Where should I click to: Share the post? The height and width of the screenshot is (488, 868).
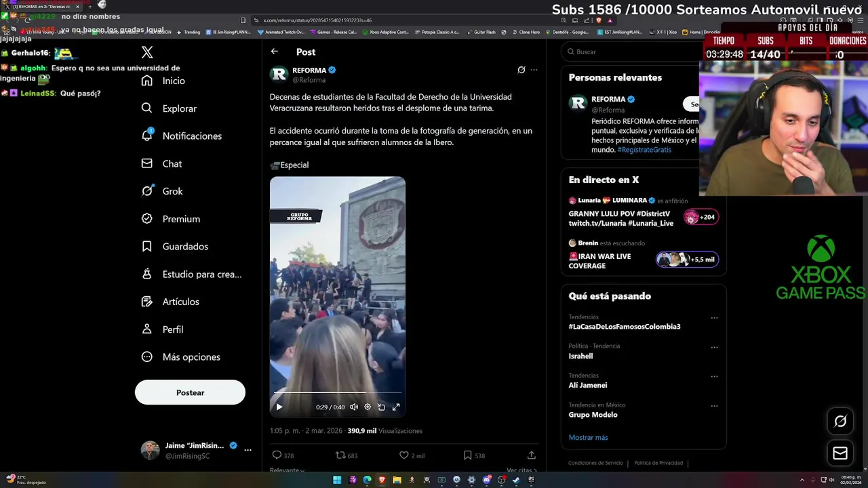point(532,455)
